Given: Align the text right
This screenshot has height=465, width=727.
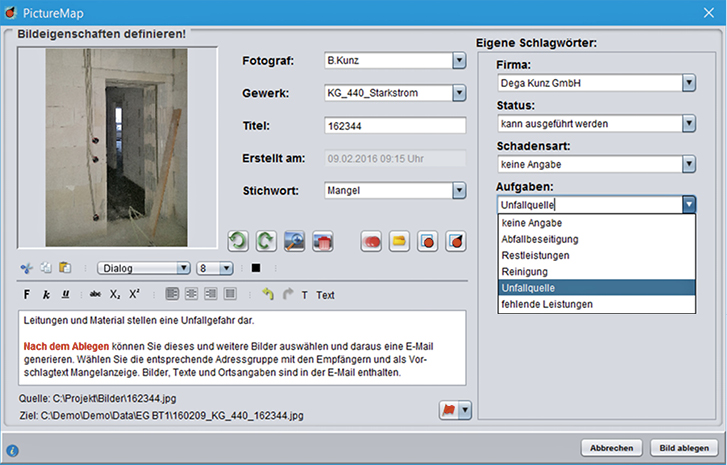Looking at the screenshot, I should click(x=211, y=294).
